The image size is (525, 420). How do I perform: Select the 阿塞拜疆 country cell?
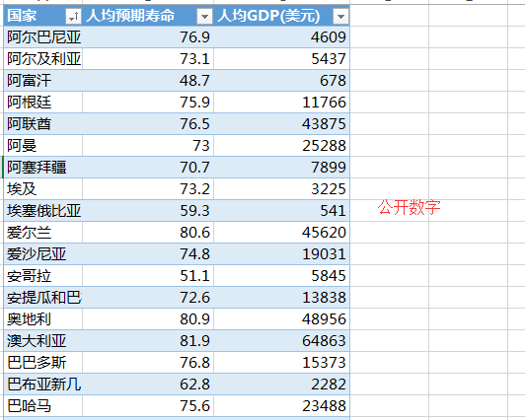coord(42,168)
